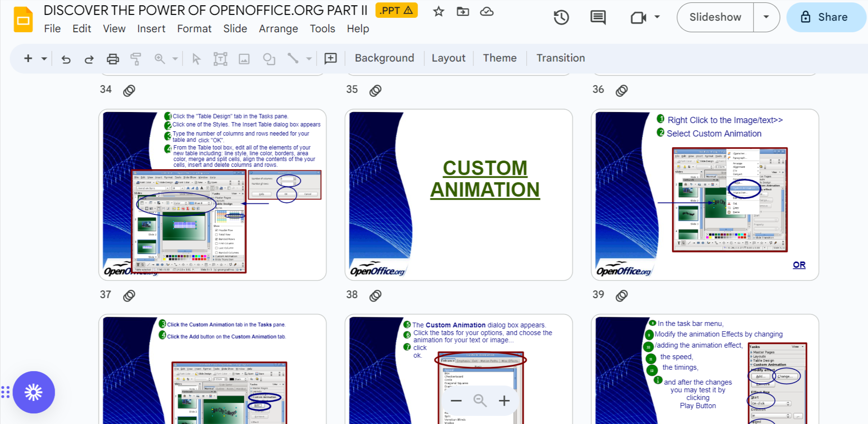Click the drag handle dots beside the assistant button
This screenshot has height=424, width=868.
pos(5,392)
